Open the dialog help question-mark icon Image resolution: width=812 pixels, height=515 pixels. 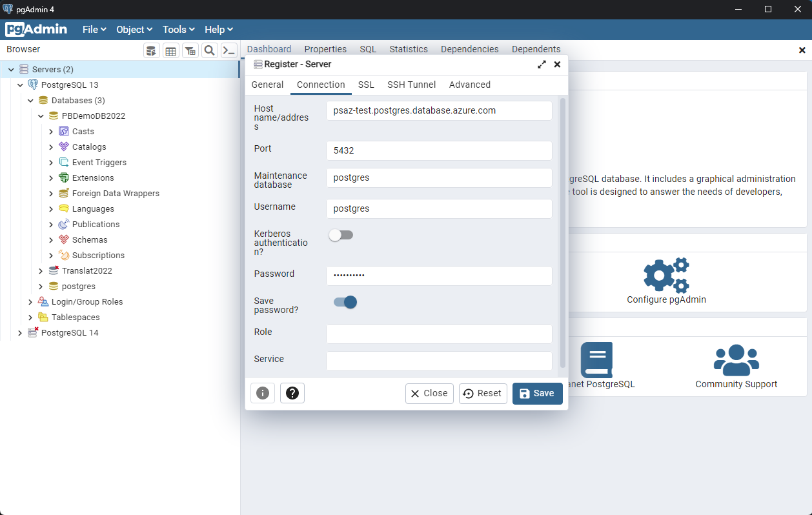click(x=292, y=393)
